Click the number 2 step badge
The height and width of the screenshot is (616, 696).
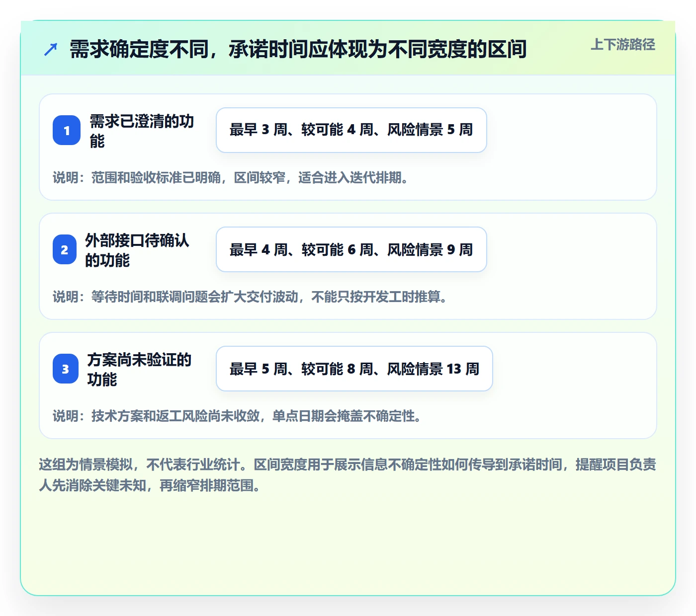(65, 249)
